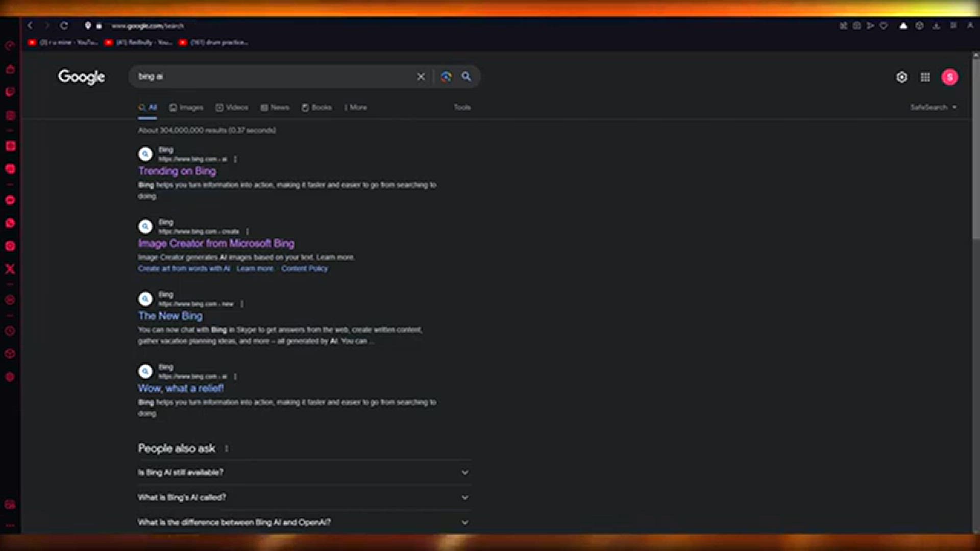Image resolution: width=980 pixels, height=551 pixels.
Task: Search by image with Google Lens icon
Action: point(446,77)
